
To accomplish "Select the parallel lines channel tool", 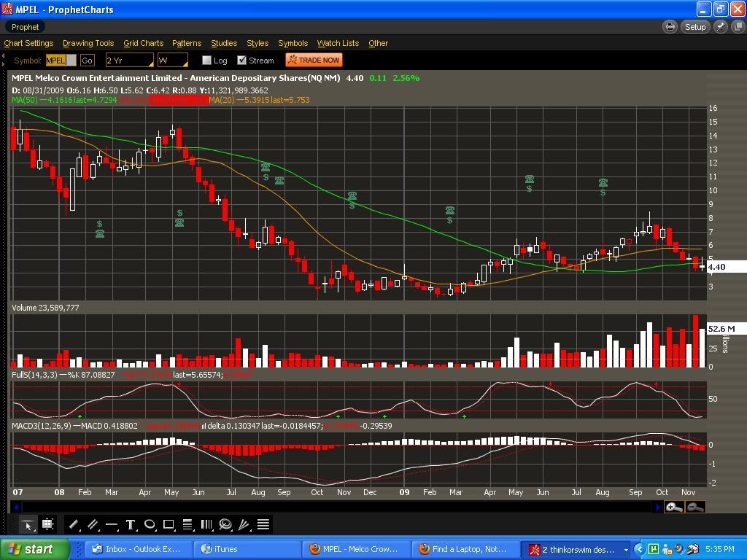I will pos(93,525).
